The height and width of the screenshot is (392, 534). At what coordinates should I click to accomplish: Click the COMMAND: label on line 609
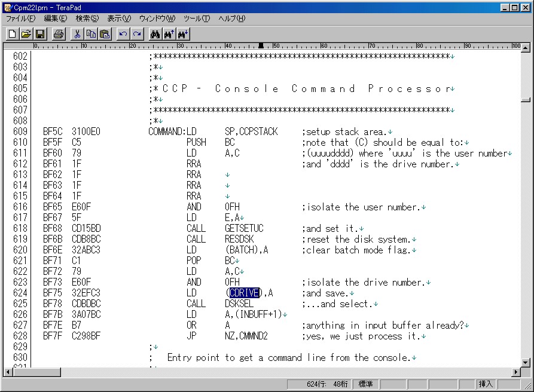(x=167, y=131)
